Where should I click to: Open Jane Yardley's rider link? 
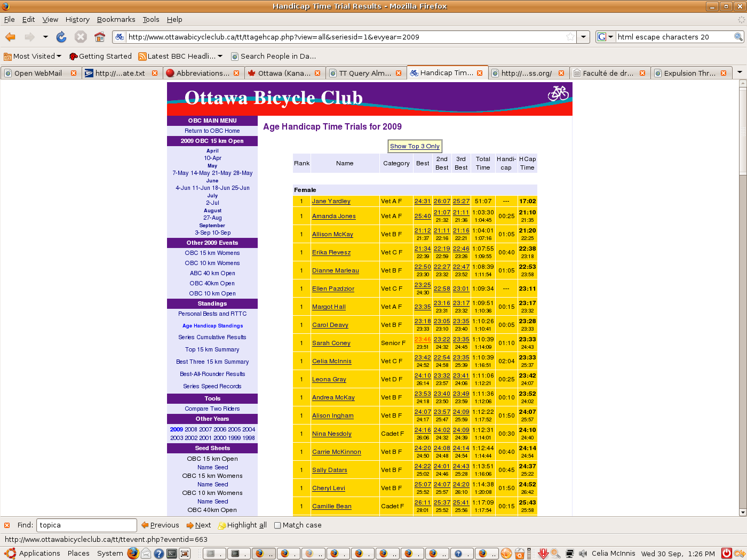pyautogui.click(x=331, y=201)
